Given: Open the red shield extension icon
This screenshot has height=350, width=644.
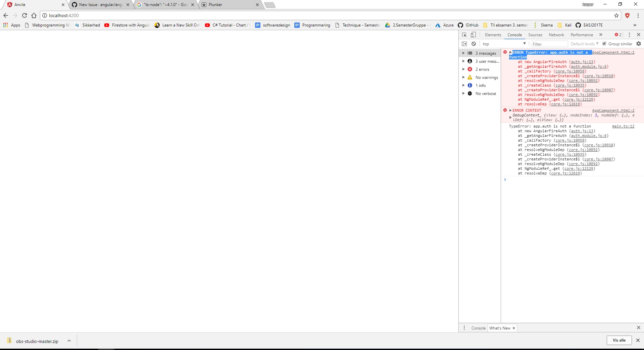Looking at the screenshot, I should (627, 15).
